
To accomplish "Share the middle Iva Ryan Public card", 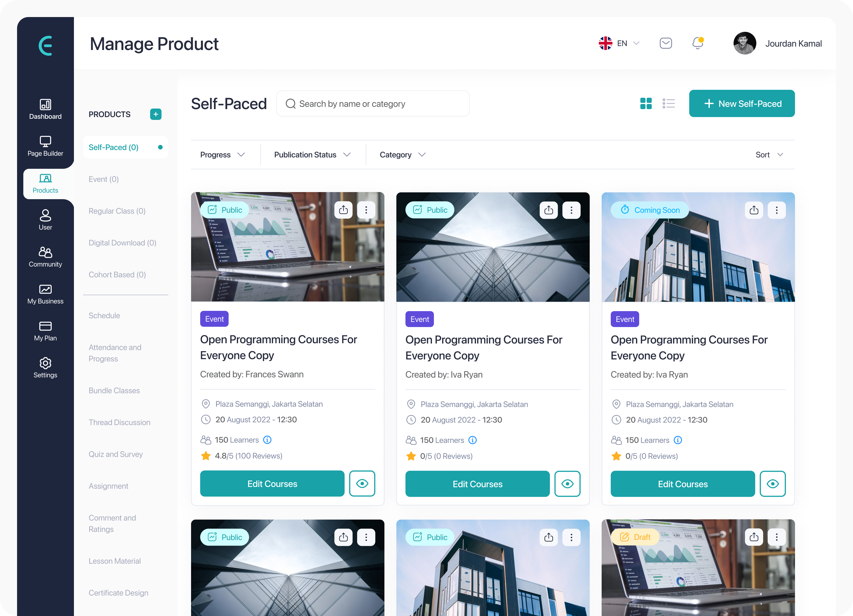I will point(549,210).
